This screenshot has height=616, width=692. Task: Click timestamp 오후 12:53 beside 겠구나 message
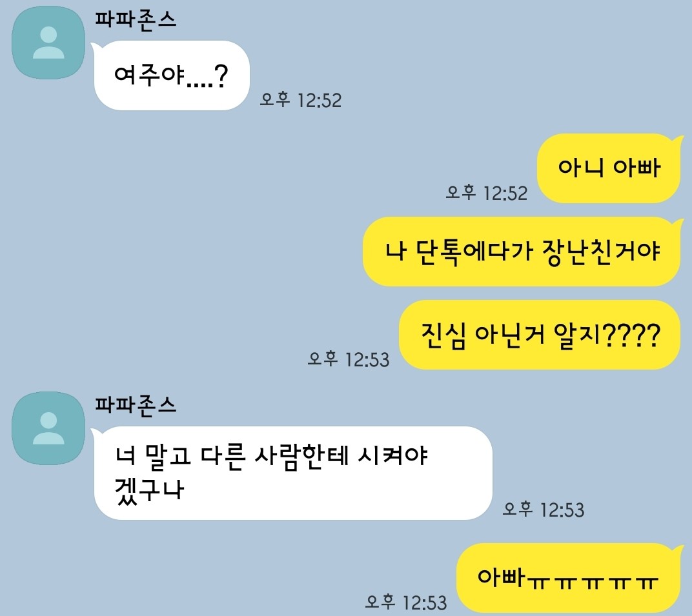[544, 510]
